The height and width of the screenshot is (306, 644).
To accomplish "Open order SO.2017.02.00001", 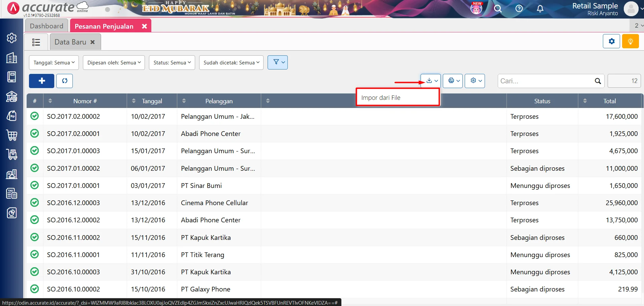I will (73, 134).
